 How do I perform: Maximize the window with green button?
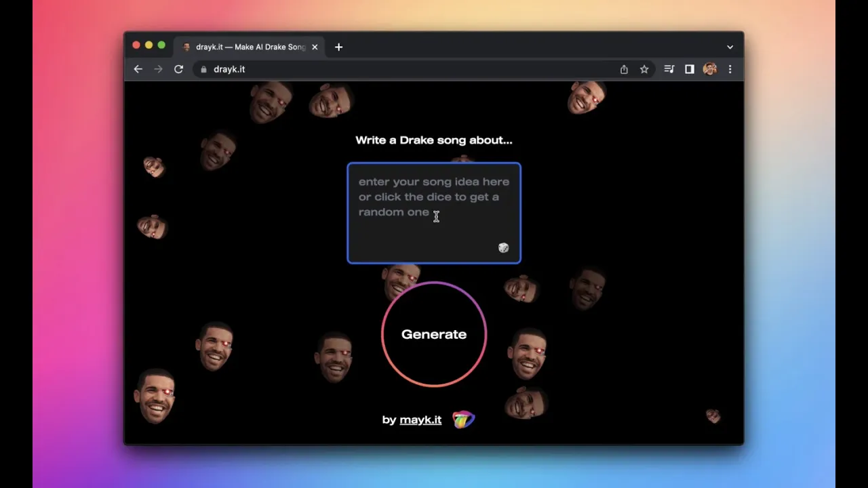click(161, 45)
